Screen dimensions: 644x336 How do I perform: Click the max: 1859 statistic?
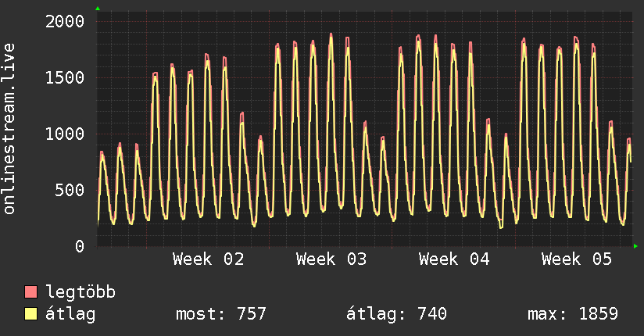[573, 315]
